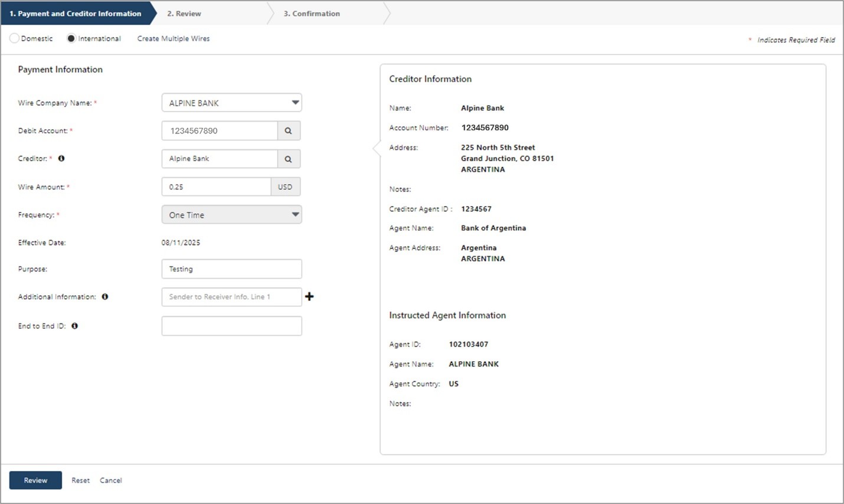Click the Additional Information info icon

click(105, 297)
